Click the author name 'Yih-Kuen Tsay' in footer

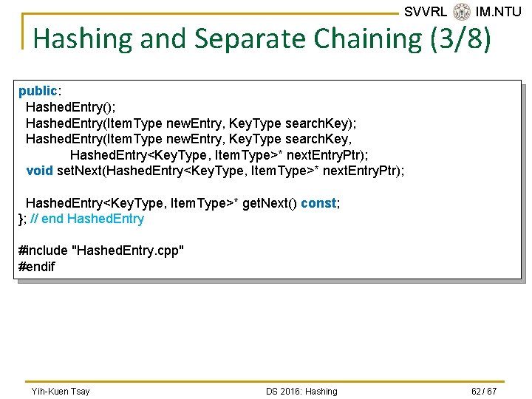pyautogui.click(x=61, y=391)
